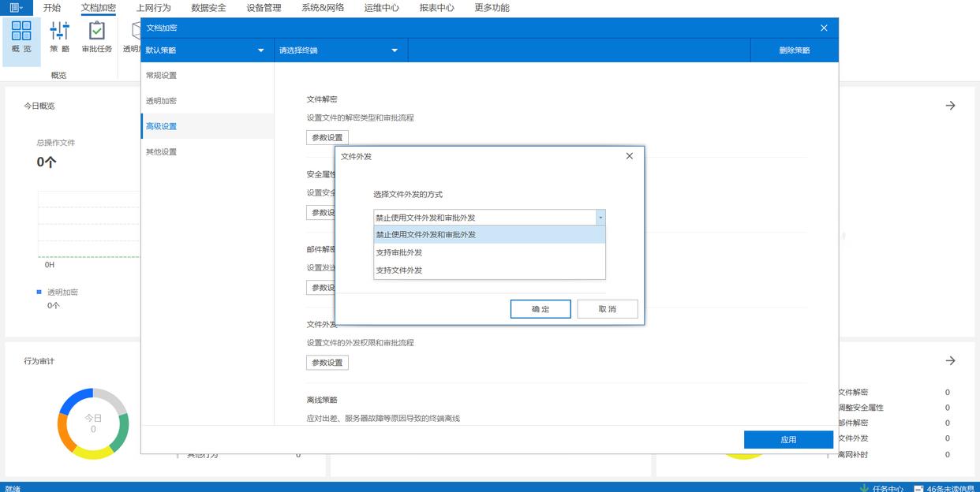
Task: Open 更多功能 ribbon tab
Action: click(x=492, y=8)
